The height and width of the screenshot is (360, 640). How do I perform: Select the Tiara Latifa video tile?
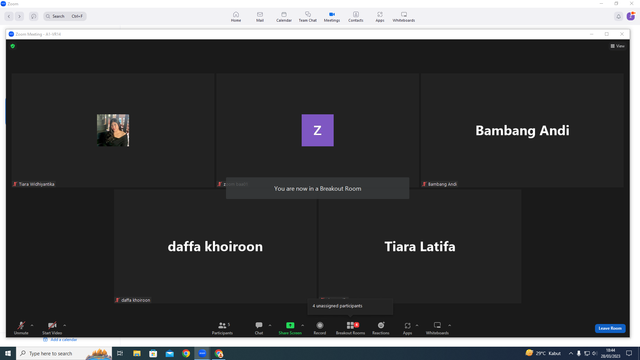420,246
